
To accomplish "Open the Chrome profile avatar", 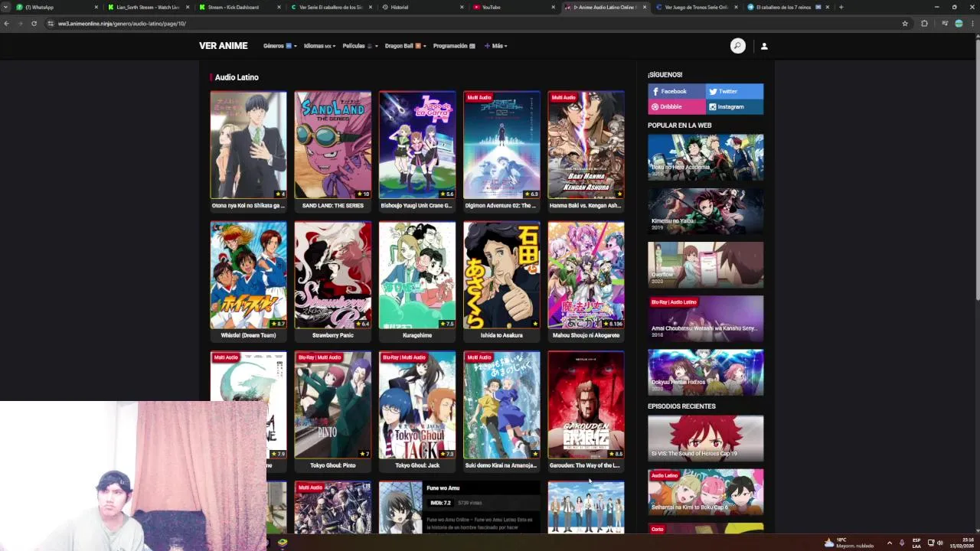I will click(959, 24).
